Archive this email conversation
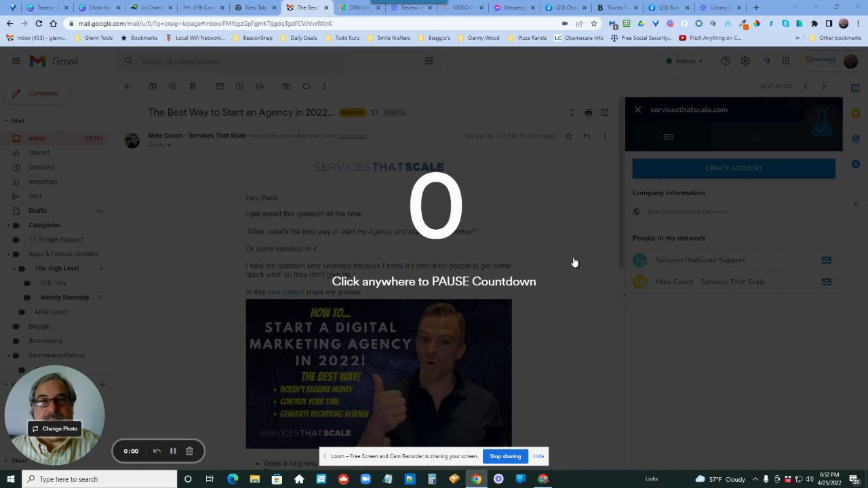Image resolution: width=868 pixels, height=488 pixels. coord(153,86)
